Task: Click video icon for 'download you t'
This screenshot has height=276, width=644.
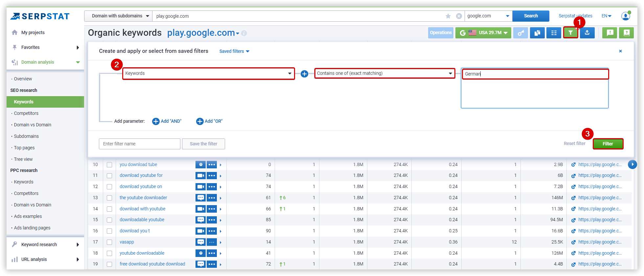Action: pyautogui.click(x=200, y=231)
